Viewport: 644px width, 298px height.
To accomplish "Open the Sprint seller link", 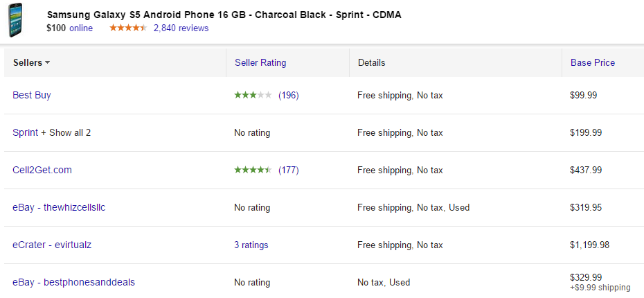I will point(26,132).
